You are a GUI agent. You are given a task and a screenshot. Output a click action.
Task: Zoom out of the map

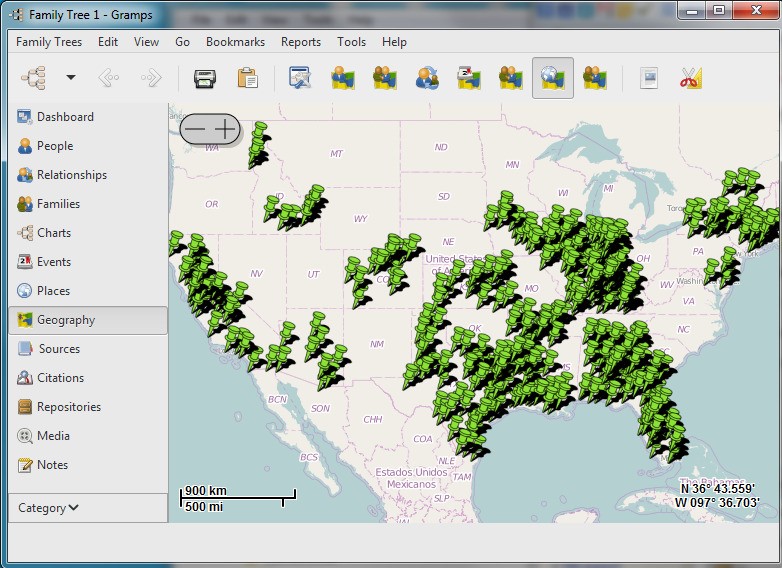click(196, 129)
